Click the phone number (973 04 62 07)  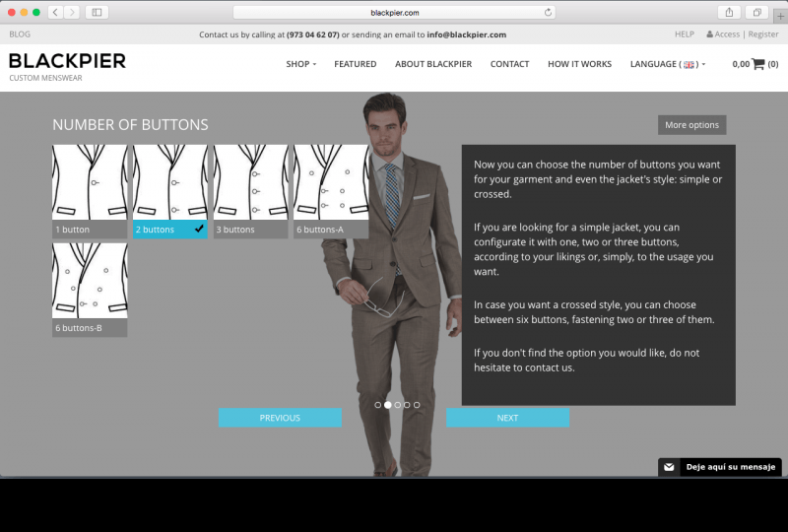pos(312,34)
